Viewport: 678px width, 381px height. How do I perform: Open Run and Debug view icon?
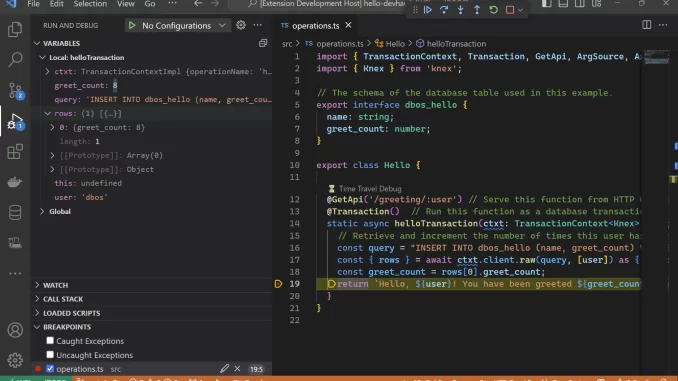click(x=15, y=122)
